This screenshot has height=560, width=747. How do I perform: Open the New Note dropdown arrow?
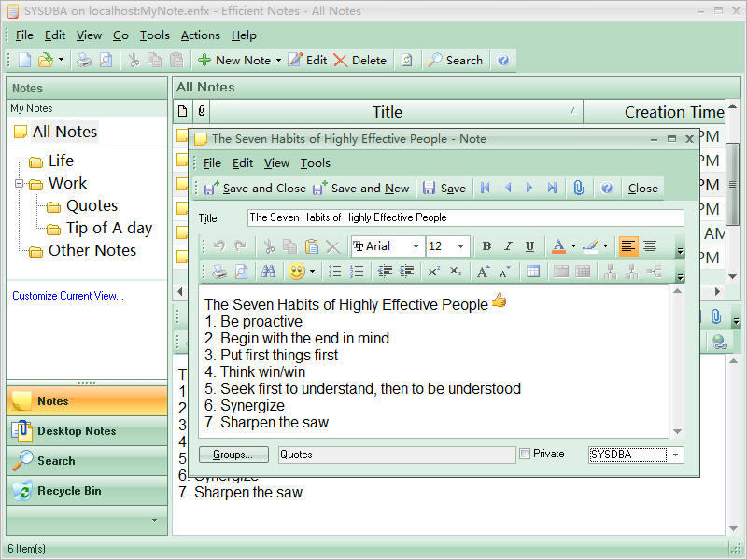point(278,60)
